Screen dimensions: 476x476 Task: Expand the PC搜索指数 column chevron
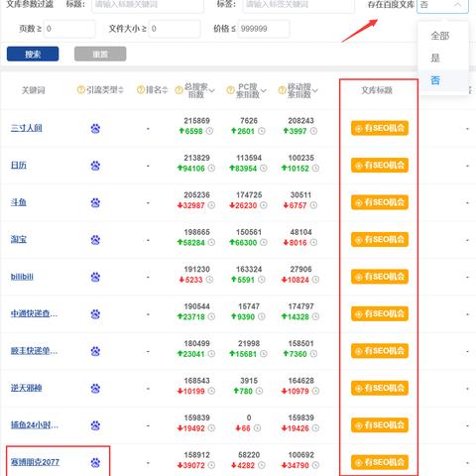tap(264, 90)
